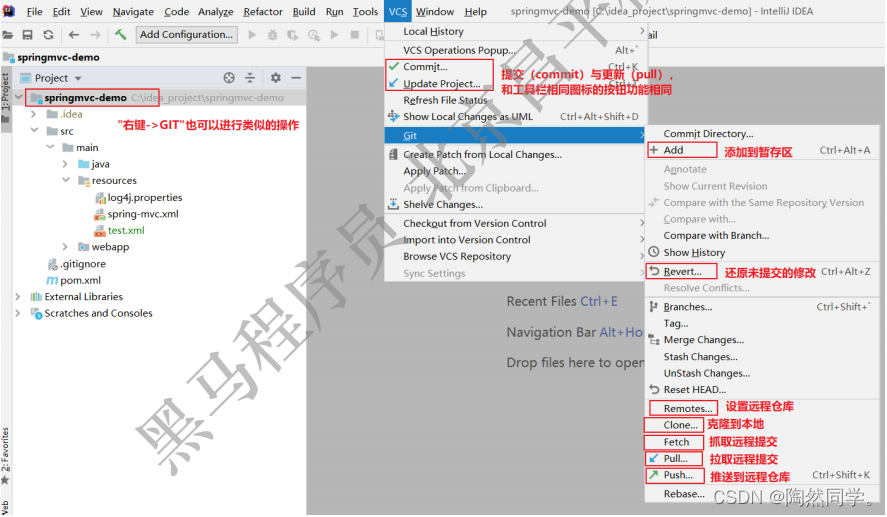This screenshot has height=517, width=887.
Task: Select Local History submenu
Action: pyautogui.click(x=516, y=32)
